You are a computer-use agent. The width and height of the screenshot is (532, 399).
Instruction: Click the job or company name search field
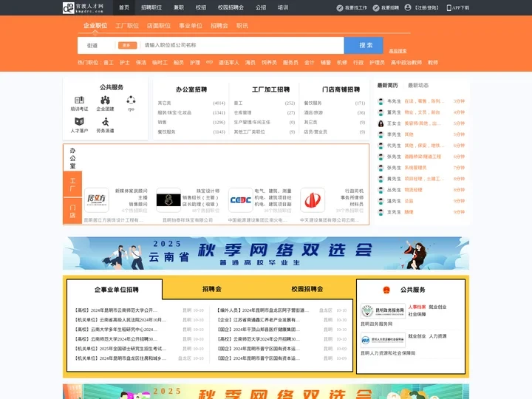[x=242, y=45]
